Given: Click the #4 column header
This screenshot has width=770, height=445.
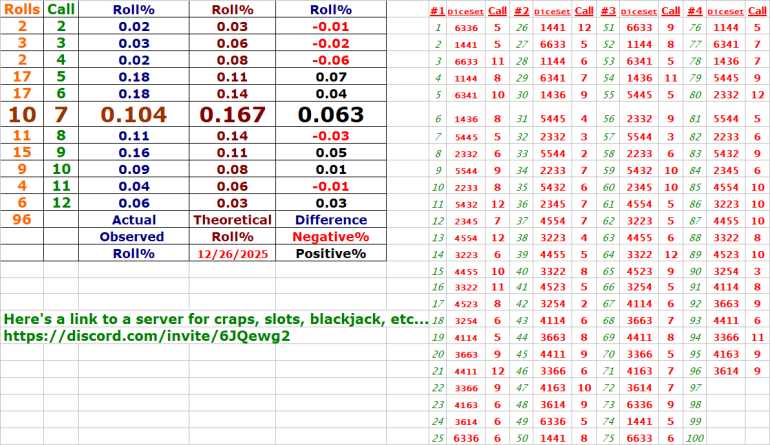Looking at the screenshot, I should [x=692, y=9].
